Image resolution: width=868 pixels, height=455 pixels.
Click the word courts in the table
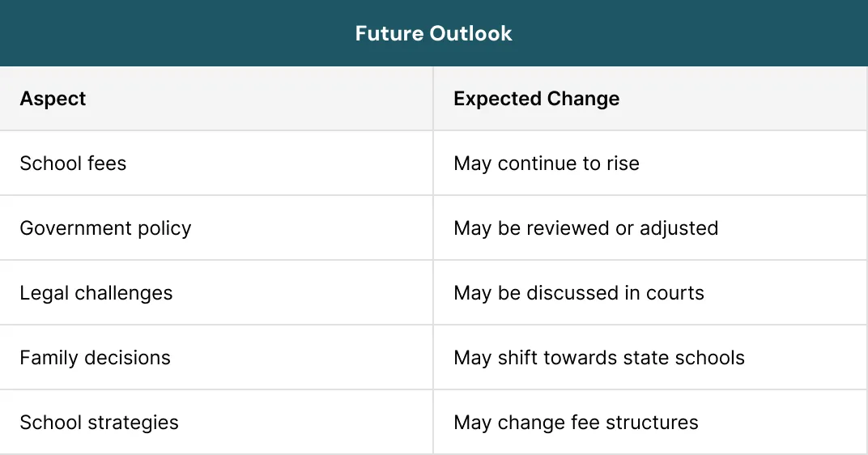(x=676, y=293)
